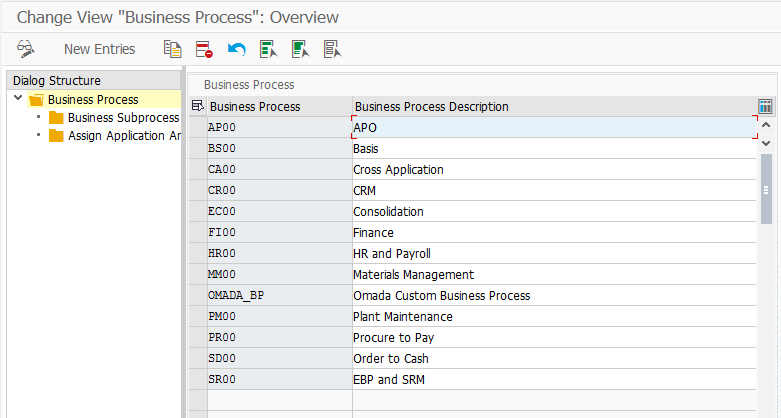
Task: Select the row selector for PM00
Action: pyautogui.click(x=198, y=316)
